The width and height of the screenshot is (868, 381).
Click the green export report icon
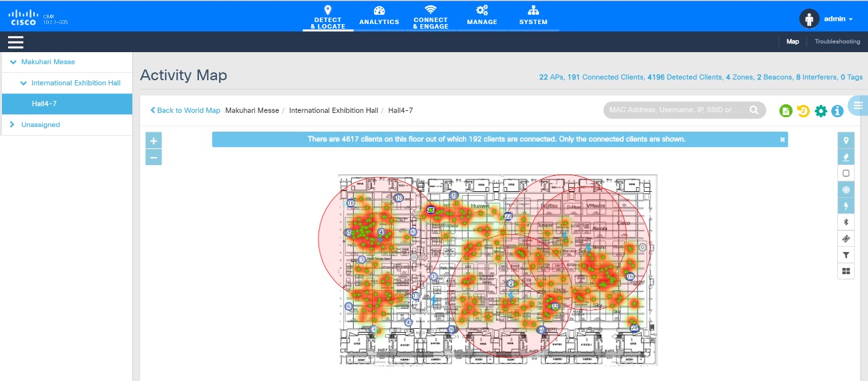[786, 111]
